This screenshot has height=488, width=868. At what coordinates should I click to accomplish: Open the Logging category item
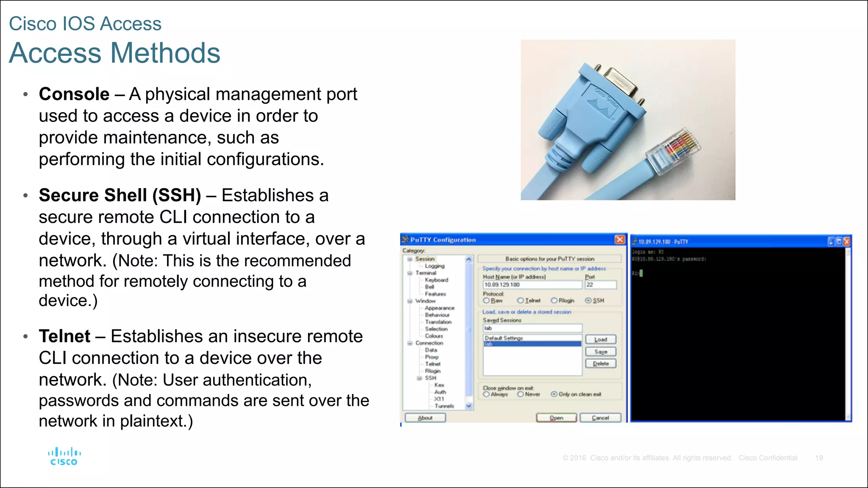(434, 266)
